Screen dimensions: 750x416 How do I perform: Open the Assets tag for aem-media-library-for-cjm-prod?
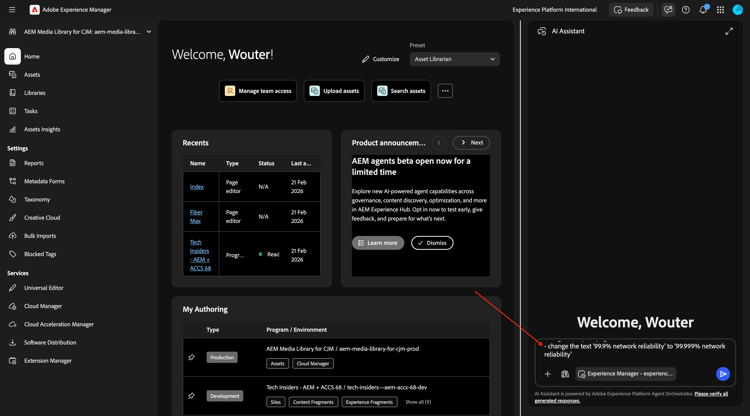coord(277,364)
